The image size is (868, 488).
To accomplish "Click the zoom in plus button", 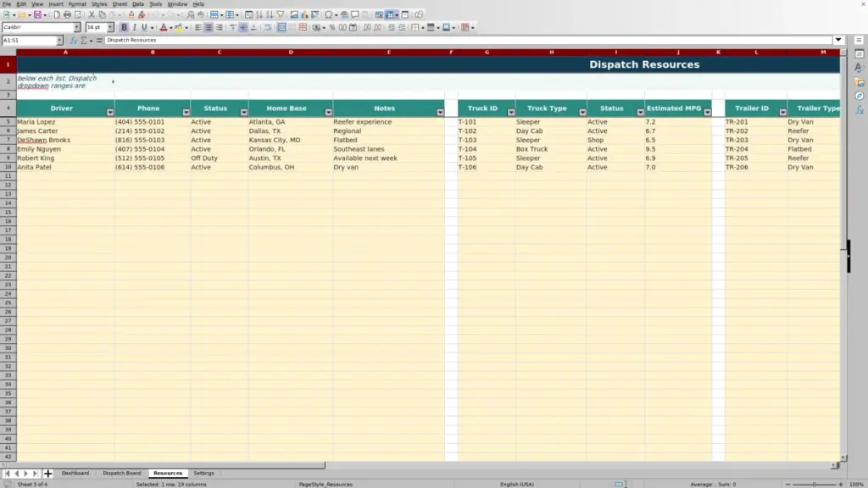I will click(841, 484).
